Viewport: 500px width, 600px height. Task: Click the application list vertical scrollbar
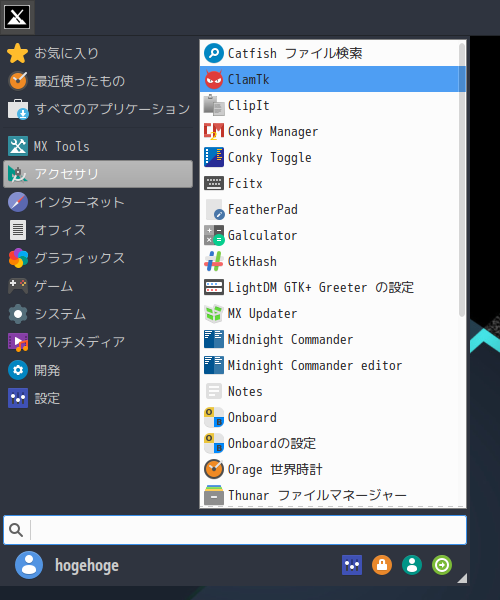point(462,180)
